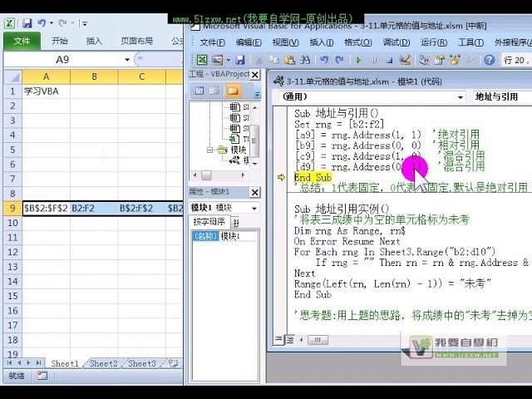The height and width of the screenshot is (399, 532).
Task: Click the View Microsoft Excel icon in VBA toolbar
Action: (x=202, y=60)
